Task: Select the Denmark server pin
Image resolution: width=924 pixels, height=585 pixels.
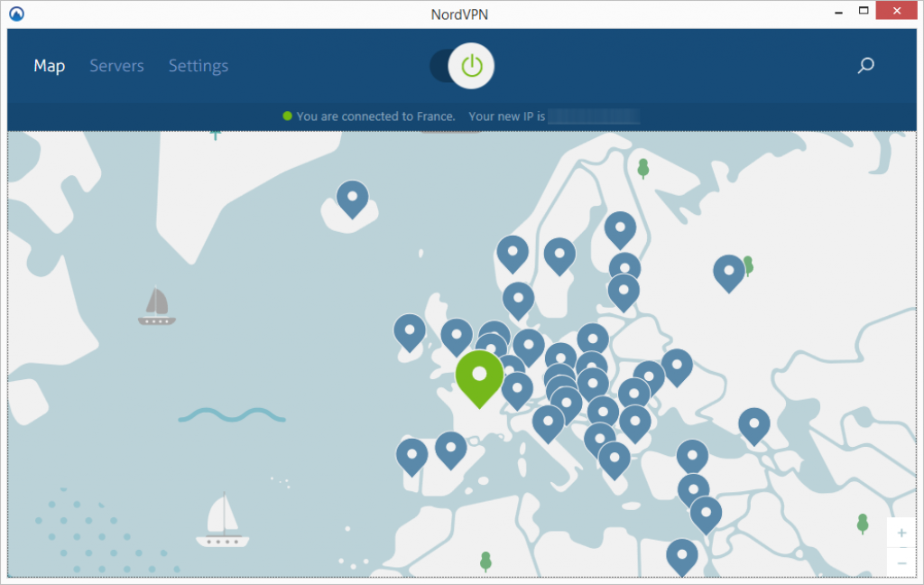Action: 518,301
